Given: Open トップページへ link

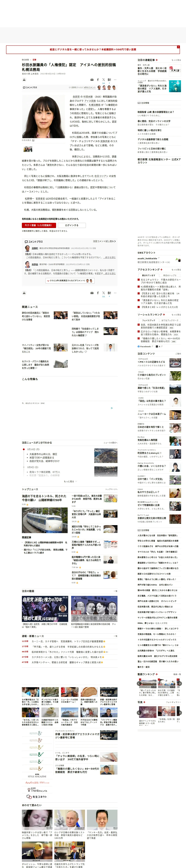Looking at the screenshot, I should [x=111, y=489].
